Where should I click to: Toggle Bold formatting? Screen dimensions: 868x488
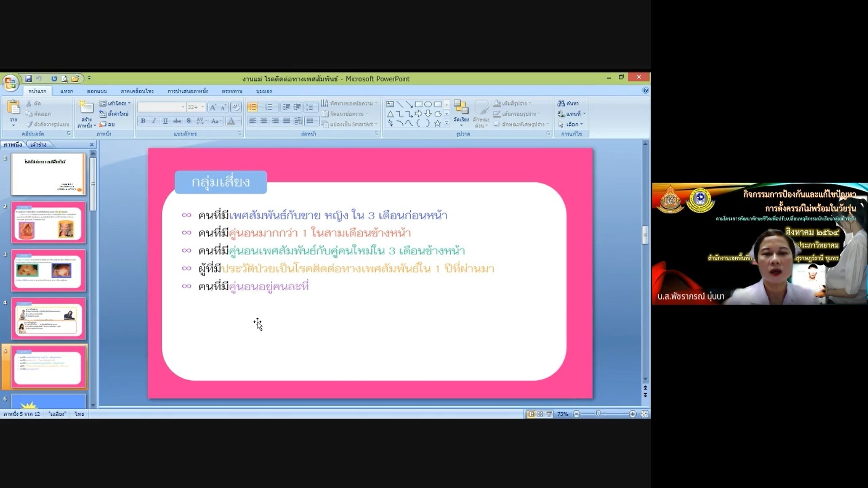click(x=143, y=121)
